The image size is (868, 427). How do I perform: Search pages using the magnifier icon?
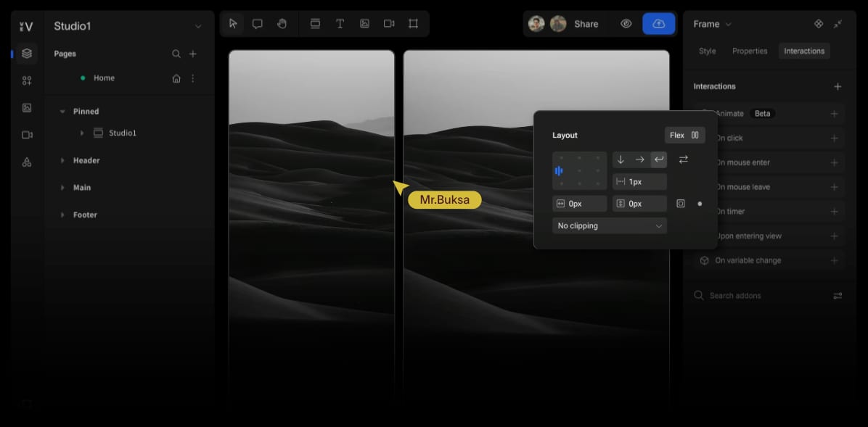pos(176,53)
